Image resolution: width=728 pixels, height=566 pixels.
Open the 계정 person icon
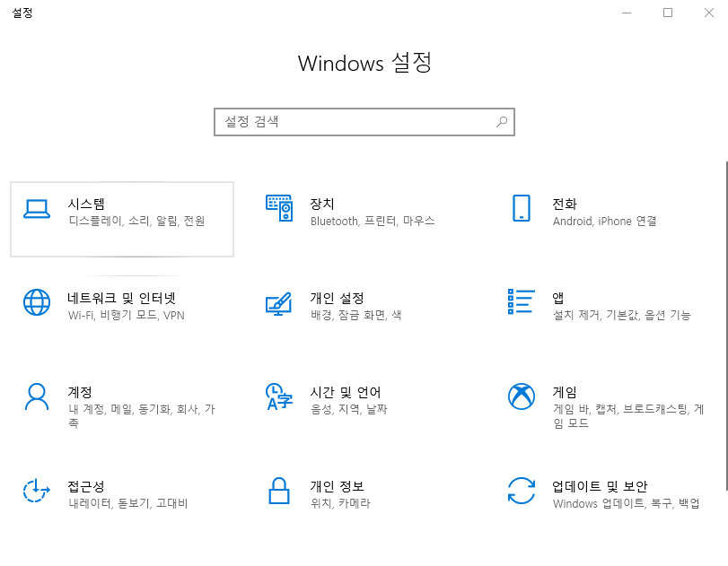click(37, 396)
